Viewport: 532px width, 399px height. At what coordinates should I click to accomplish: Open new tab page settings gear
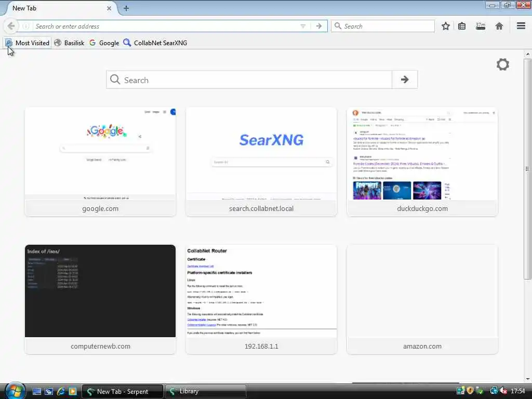point(503,64)
